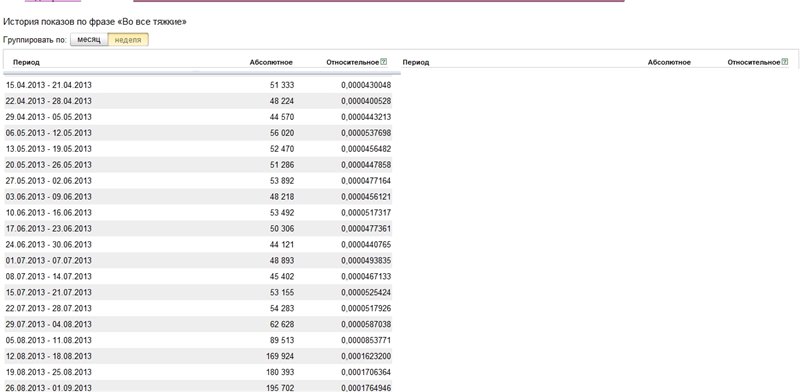Select period 22.04.2013 - 28.04.2013
The width and height of the screenshot is (800, 392).
pyautogui.click(x=48, y=101)
